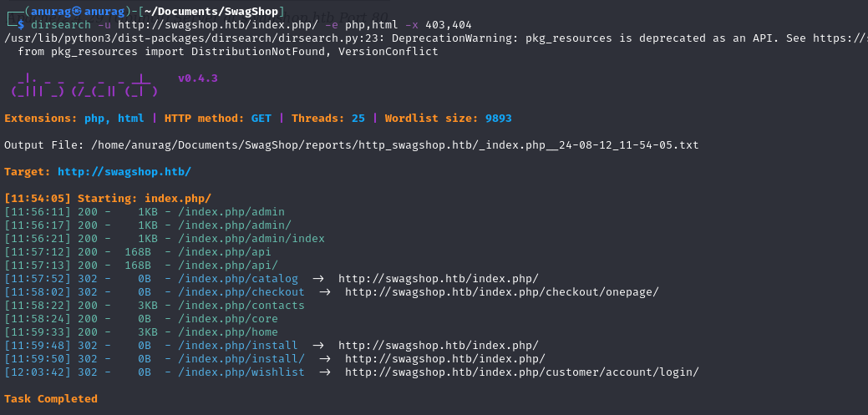Click the output file path ending in .txt

394,144
